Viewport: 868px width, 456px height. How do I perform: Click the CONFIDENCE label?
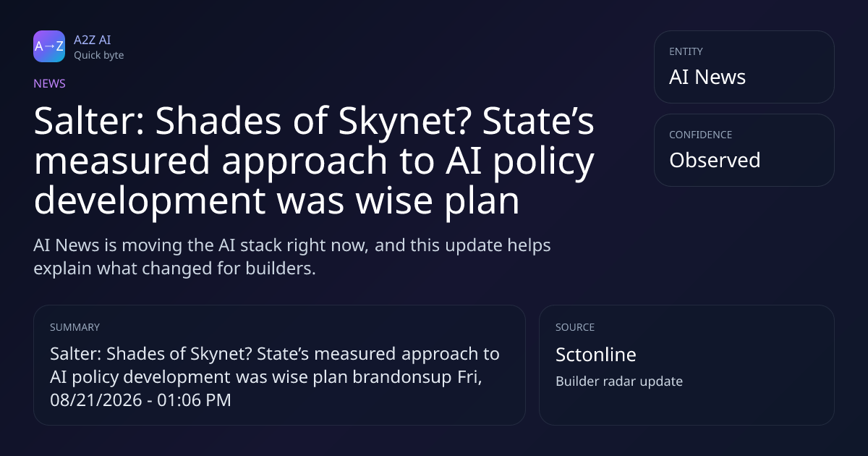tap(700, 135)
